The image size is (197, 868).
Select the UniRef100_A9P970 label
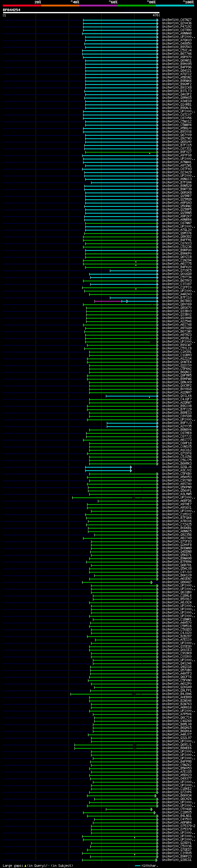[x=176, y=57]
